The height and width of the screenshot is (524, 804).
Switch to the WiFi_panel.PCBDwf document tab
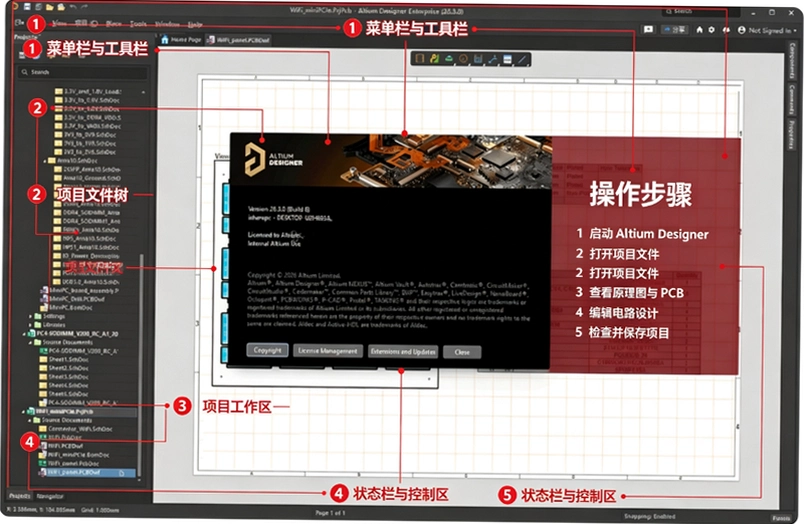(x=238, y=40)
